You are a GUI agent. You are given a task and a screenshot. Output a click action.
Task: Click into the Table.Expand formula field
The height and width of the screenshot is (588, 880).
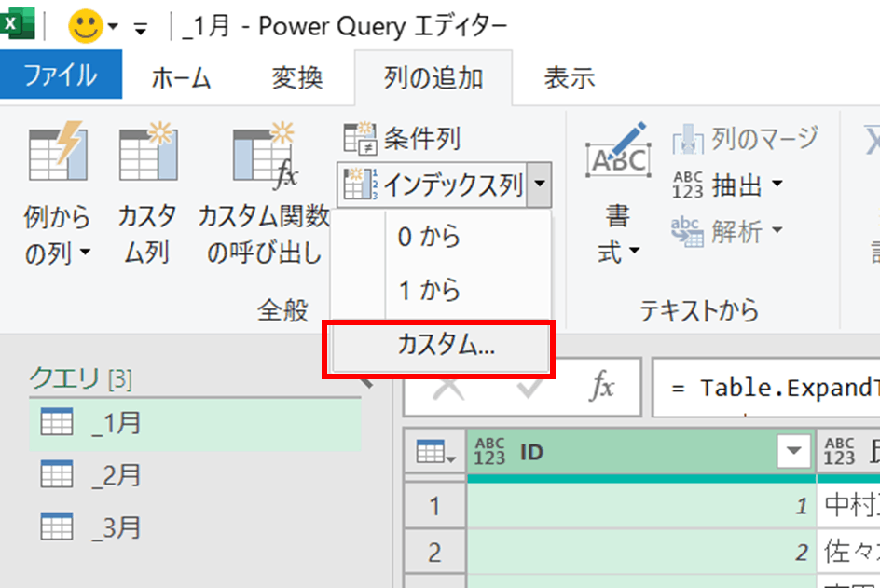(766, 388)
